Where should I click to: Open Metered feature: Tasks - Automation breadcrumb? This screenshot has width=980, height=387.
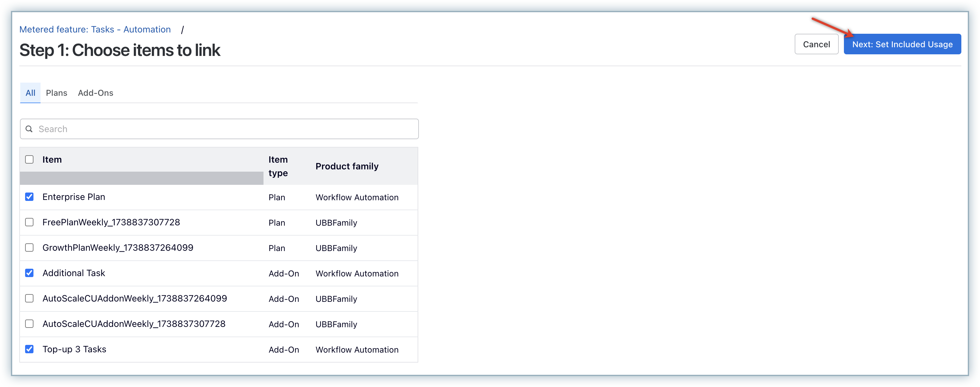[95, 30]
